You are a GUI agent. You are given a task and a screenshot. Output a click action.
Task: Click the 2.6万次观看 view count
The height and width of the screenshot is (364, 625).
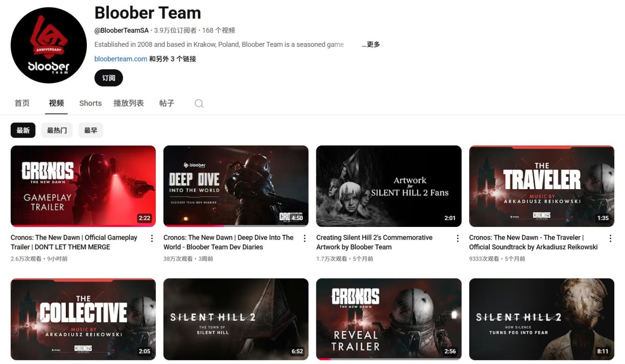click(x=26, y=259)
